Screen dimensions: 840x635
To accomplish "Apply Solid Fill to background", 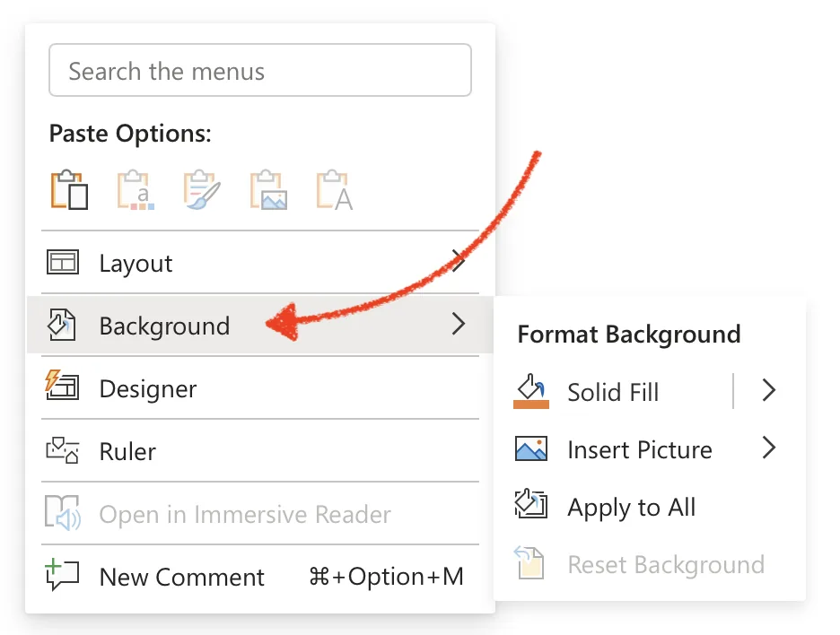I will tap(613, 392).
